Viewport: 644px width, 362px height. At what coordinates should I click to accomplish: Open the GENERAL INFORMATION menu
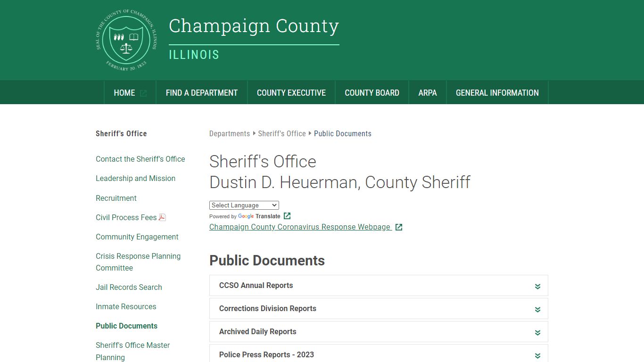pyautogui.click(x=497, y=92)
